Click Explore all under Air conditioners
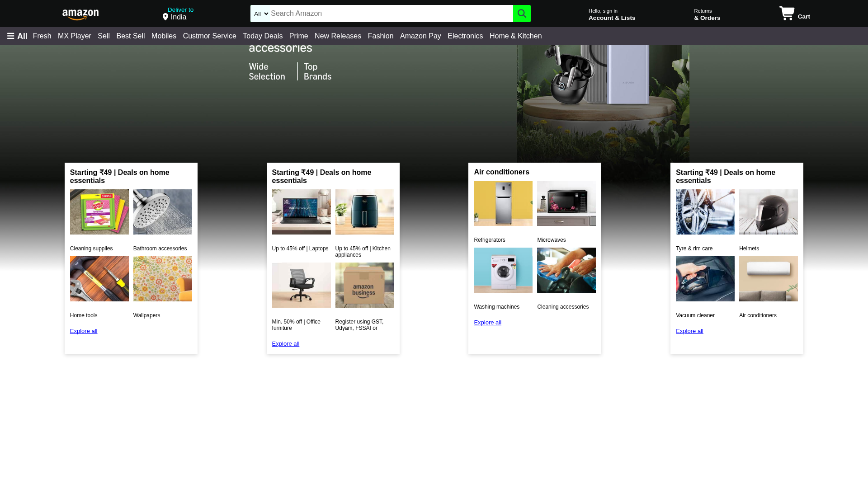Viewport: 868px width, 488px height. tap(487, 322)
